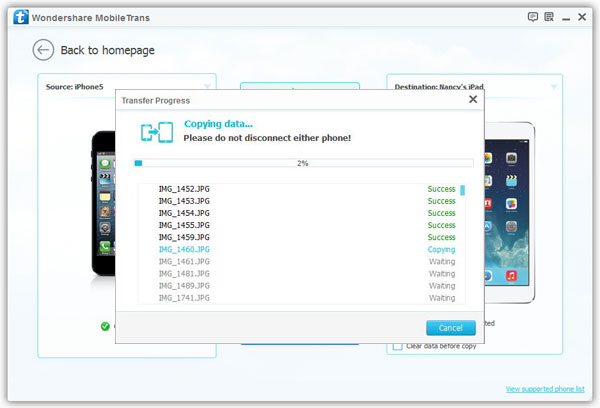Click the Nancy's iPad destination device image
Image resolution: width=600 pixels, height=408 pixels.
509,212
